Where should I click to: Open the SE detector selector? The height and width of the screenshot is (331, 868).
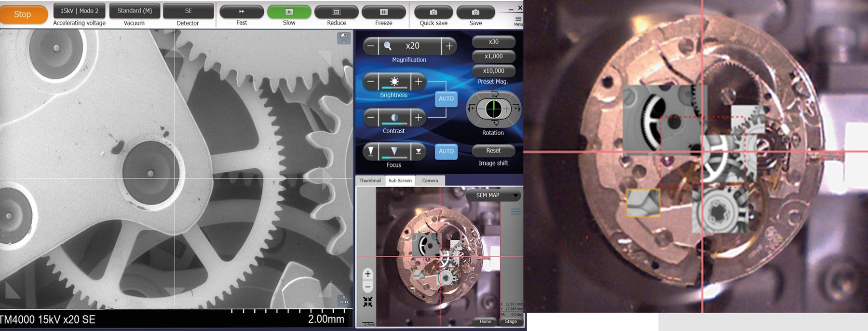188,11
